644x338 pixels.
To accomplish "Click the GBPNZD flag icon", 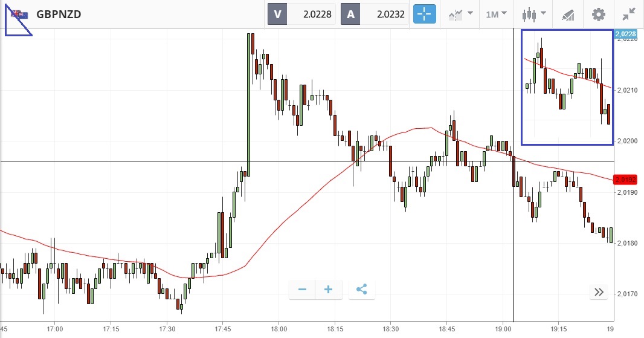I will point(19,14).
